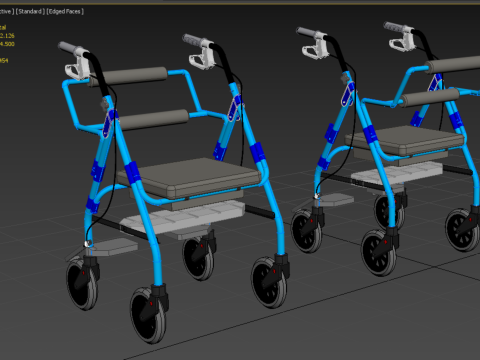Viewport: 480px width, 360px height.
Task: Open the [Edged Faces] shading menu
Action: 65,11
